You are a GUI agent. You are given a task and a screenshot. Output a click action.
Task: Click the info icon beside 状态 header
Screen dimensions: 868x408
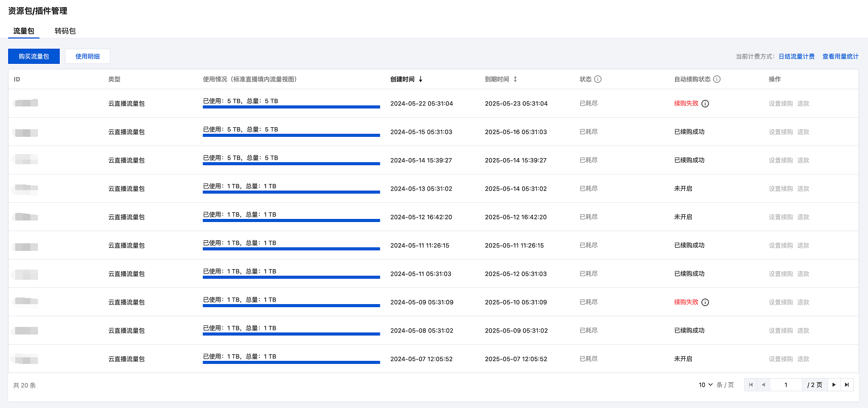(x=598, y=79)
